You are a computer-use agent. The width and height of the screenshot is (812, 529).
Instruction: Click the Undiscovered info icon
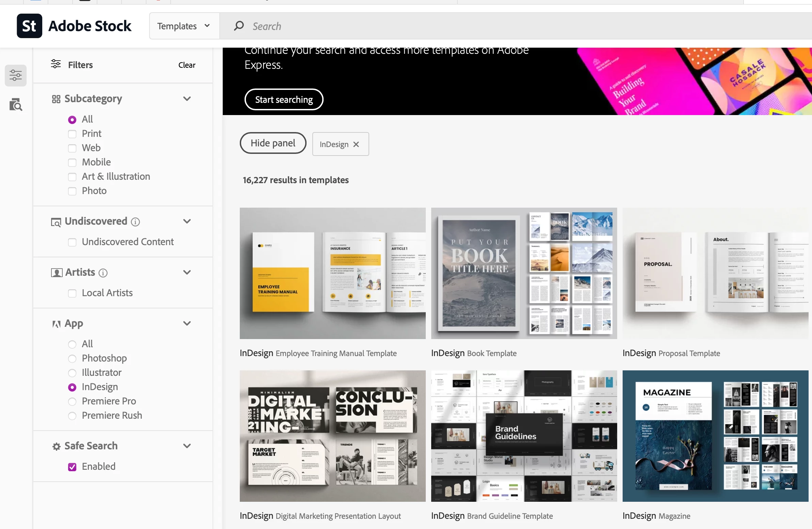pyautogui.click(x=136, y=222)
